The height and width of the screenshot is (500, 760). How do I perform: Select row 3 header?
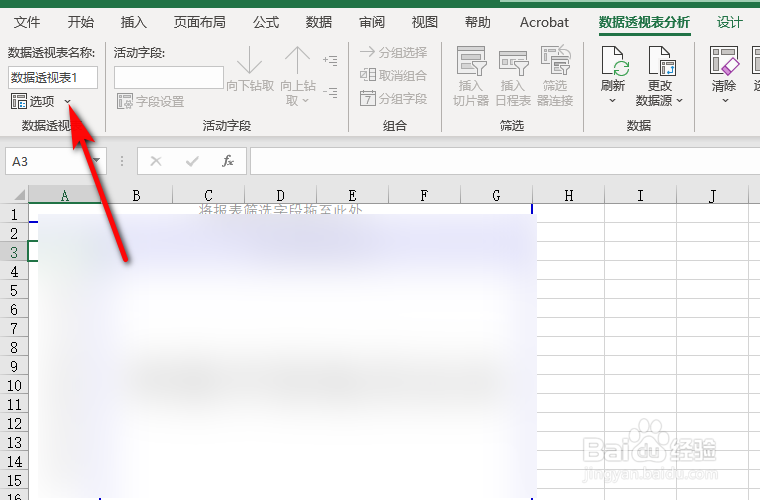(x=14, y=252)
